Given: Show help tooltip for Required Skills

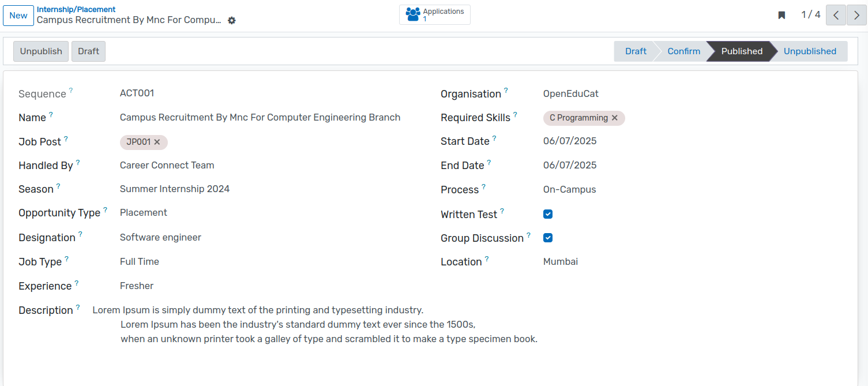Looking at the screenshot, I should 515,114.
